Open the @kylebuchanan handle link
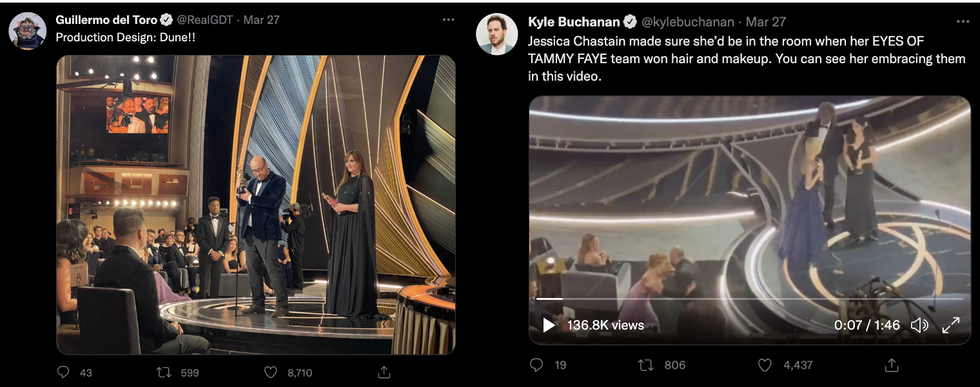This screenshot has height=387, width=980. coord(689,22)
